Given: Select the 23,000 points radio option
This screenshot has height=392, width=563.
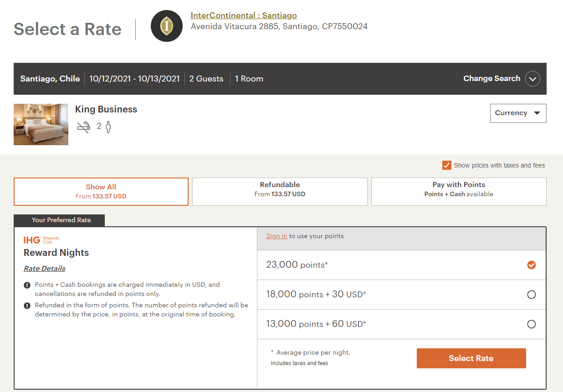Looking at the screenshot, I should point(531,265).
